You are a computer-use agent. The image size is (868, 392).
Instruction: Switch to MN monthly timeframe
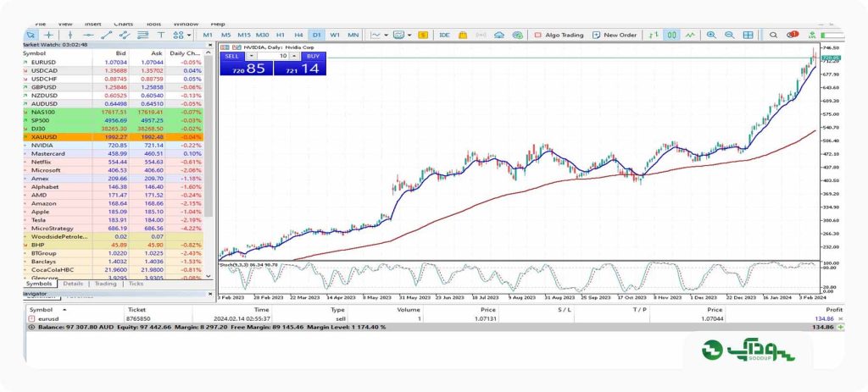coord(353,35)
